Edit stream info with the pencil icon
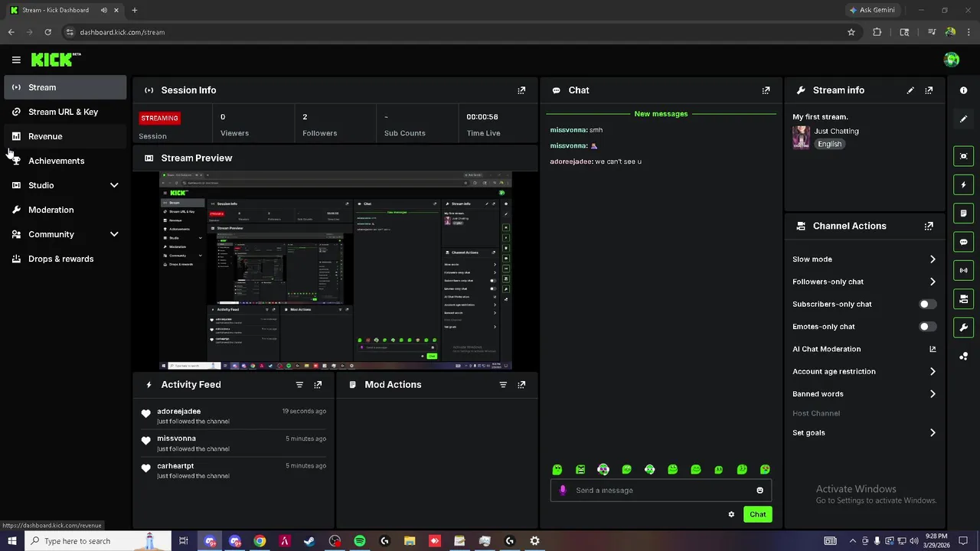Screen dimensions: 980x551 pyautogui.click(x=910, y=90)
